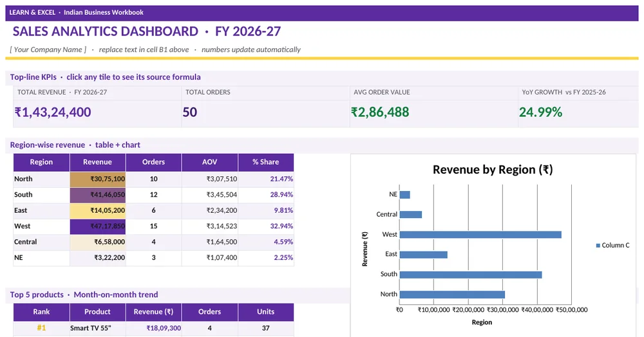Select the LEARN & EXCEL header banner text

77,12
